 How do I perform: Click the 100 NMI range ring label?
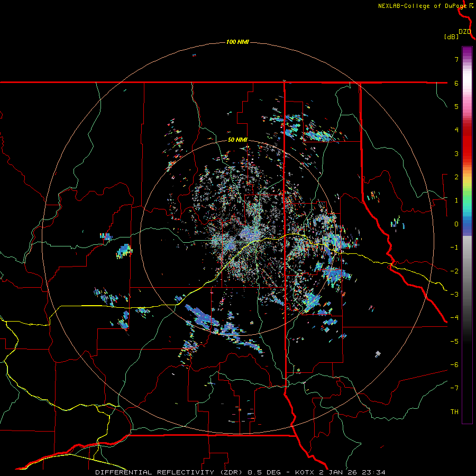(x=237, y=42)
